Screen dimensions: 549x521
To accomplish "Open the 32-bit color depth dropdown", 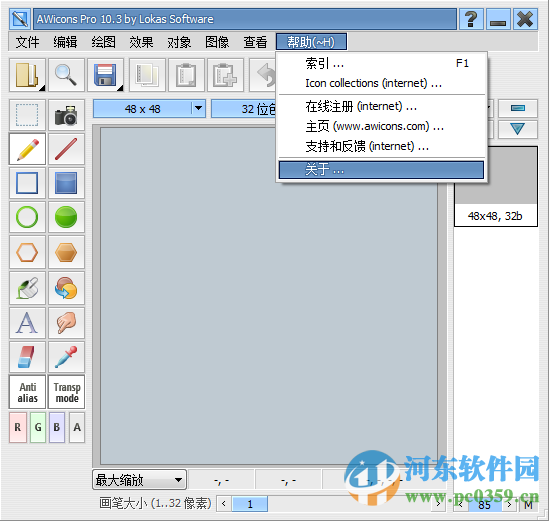I will (x=243, y=109).
